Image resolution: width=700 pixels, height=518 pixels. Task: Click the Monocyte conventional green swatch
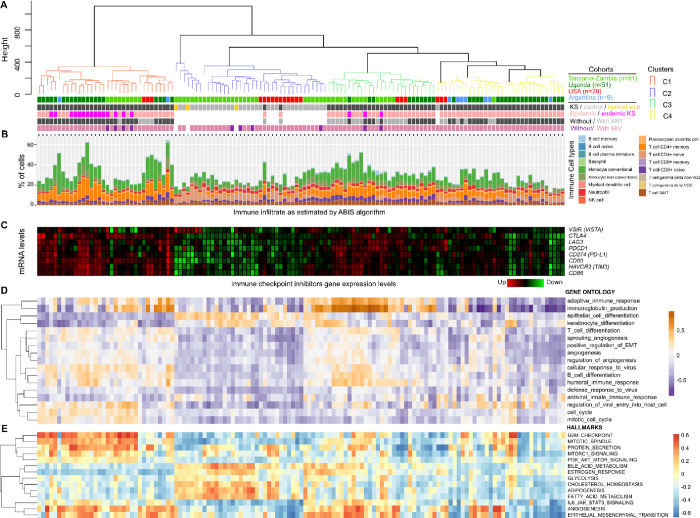pos(582,169)
